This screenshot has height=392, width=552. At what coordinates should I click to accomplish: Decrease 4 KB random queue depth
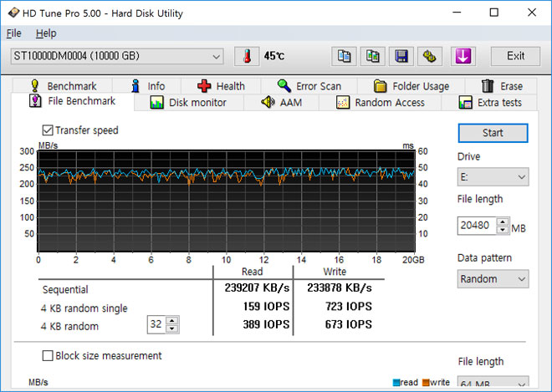(x=171, y=328)
